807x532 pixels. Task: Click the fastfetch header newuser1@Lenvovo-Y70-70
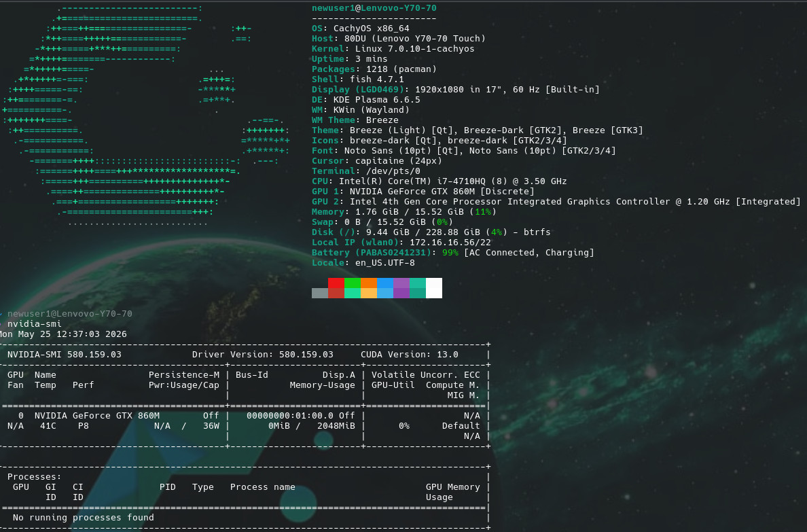pyautogui.click(x=374, y=8)
